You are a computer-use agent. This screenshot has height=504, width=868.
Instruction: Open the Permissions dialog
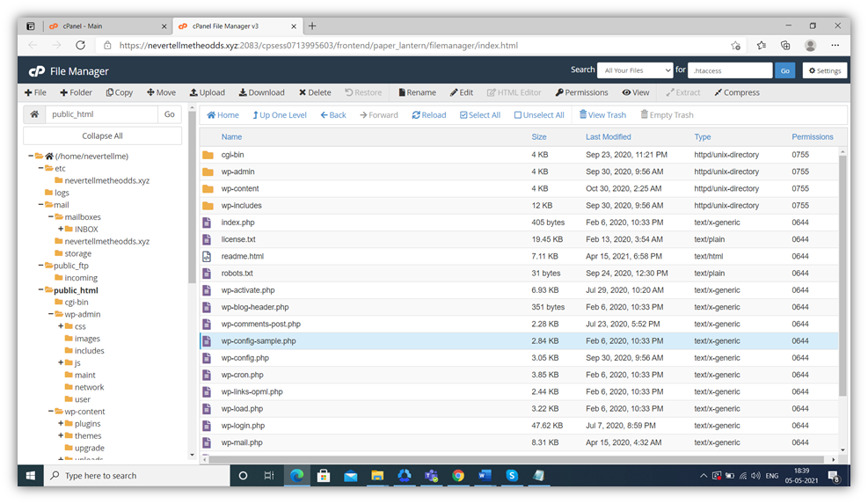point(581,92)
